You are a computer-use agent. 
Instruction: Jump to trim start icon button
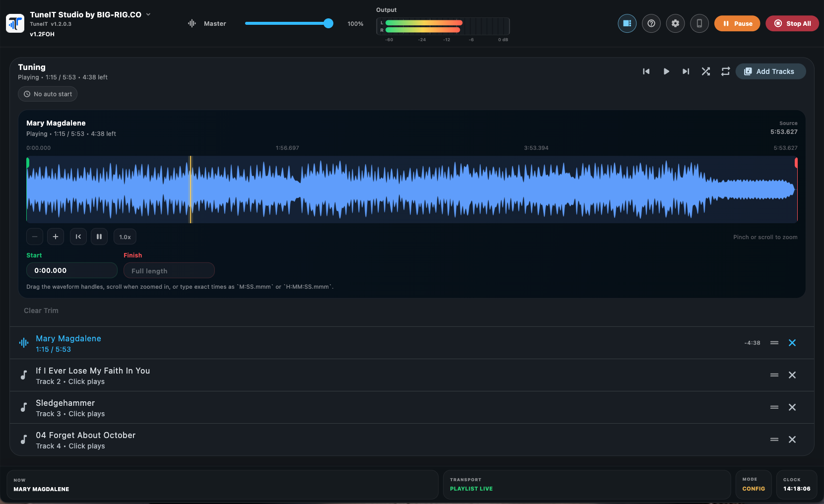(x=78, y=237)
